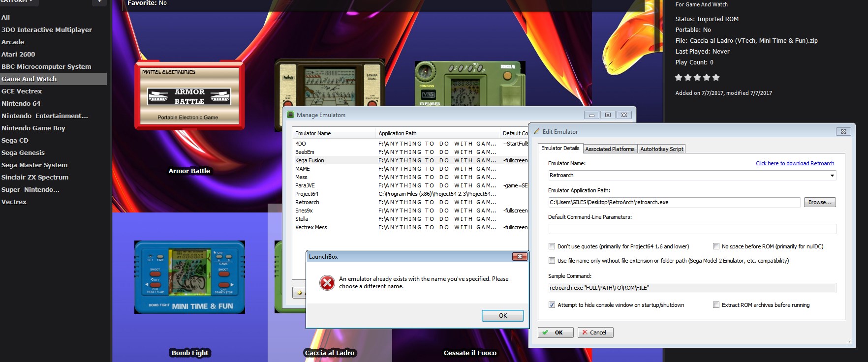Select the Snes9x emulator row
868x362 pixels.
410,211
